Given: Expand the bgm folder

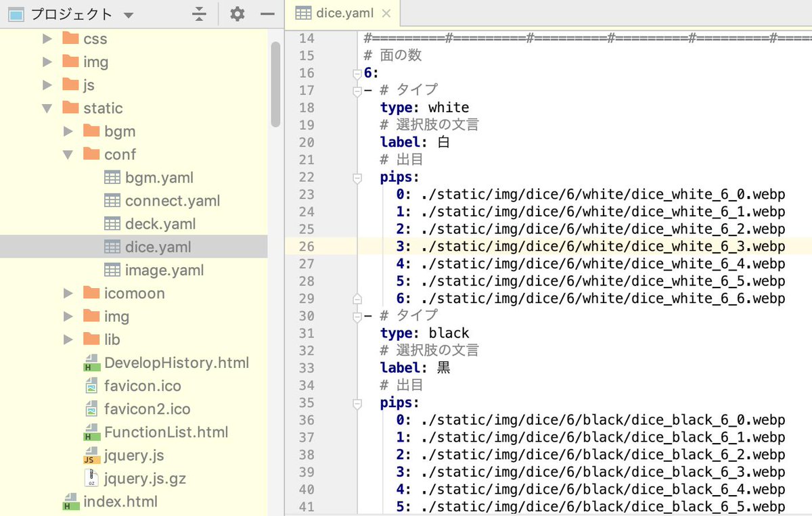Looking at the screenshot, I should coord(68,131).
